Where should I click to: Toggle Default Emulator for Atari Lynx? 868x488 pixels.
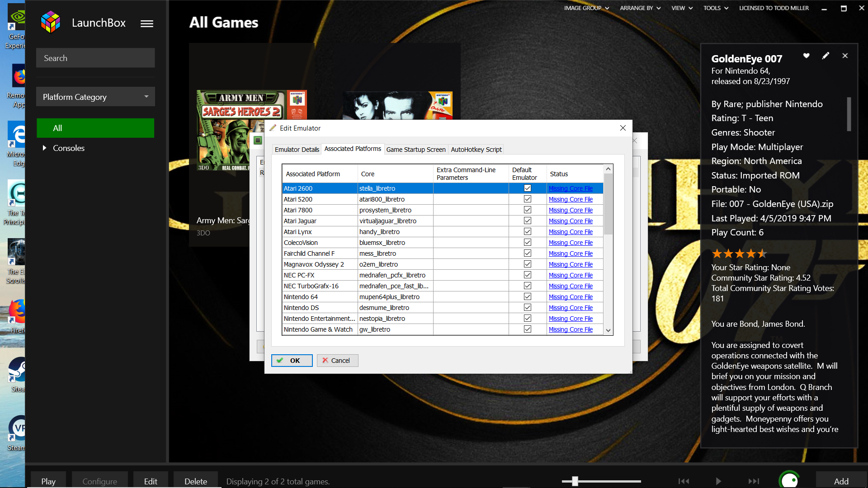527,231
